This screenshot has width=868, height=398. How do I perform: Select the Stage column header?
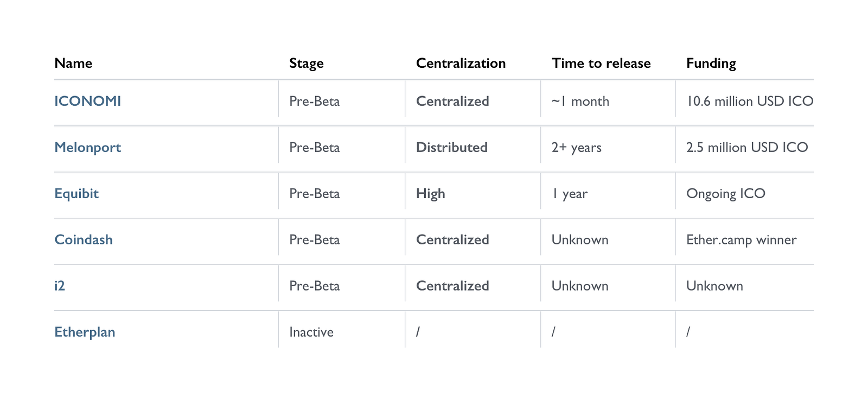coord(306,63)
